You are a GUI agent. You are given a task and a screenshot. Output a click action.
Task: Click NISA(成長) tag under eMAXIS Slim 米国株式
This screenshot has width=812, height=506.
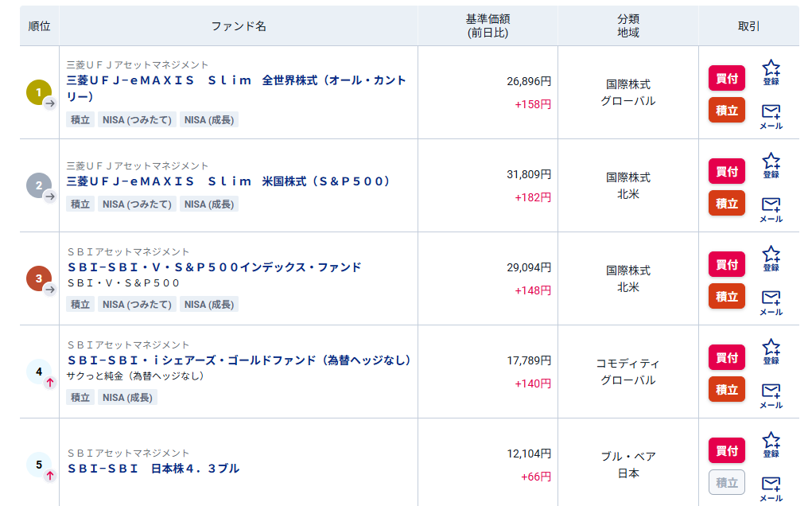click(x=209, y=204)
